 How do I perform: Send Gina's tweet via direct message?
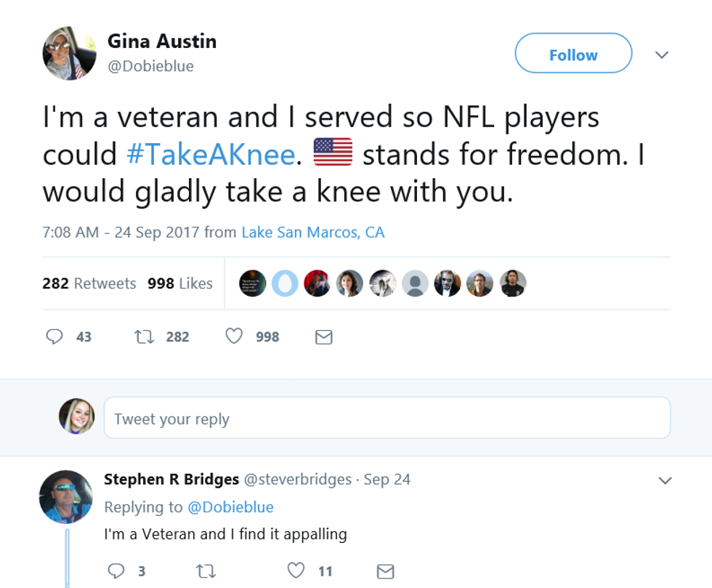click(324, 337)
